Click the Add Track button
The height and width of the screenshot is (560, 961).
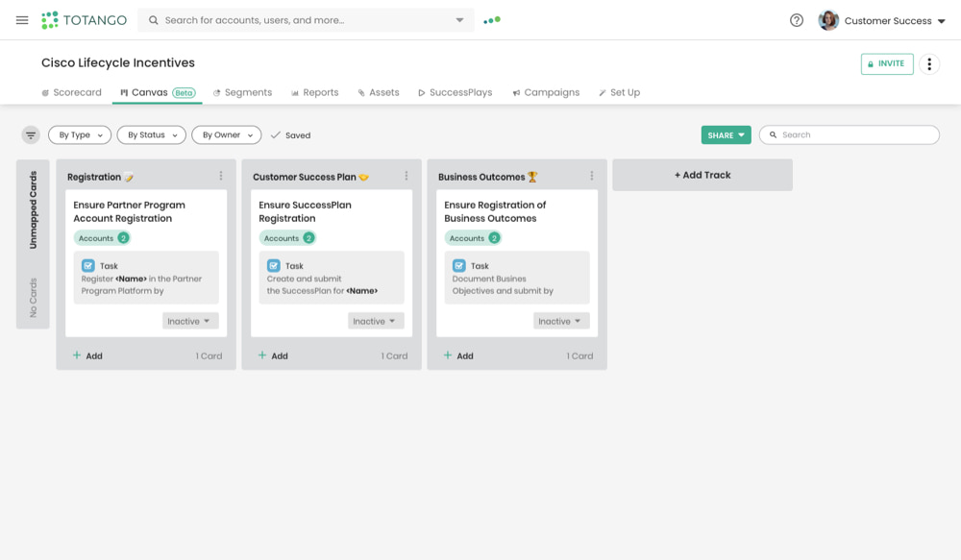pyautogui.click(x=702, y=175)
